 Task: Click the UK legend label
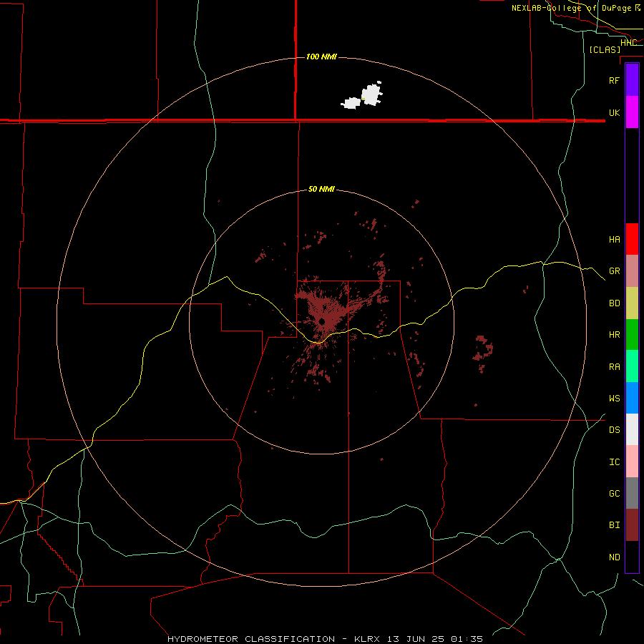614,112
